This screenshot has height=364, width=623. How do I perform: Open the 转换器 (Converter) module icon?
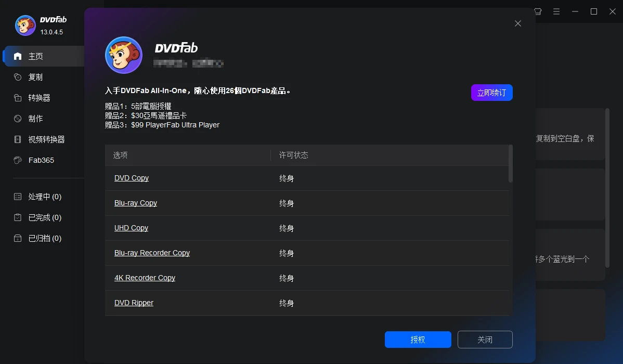click(18, 97)
